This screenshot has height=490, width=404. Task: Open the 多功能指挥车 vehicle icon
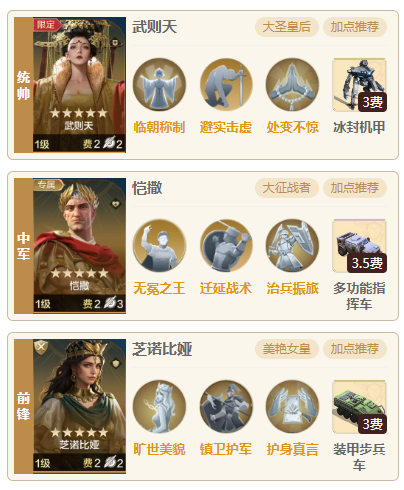[359, 246]
